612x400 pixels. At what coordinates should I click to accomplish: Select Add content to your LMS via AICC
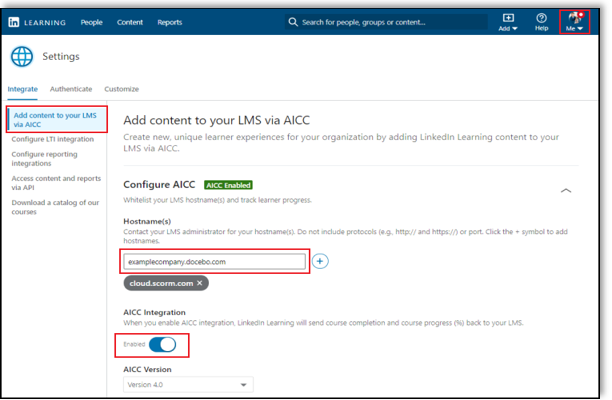point(57,119)
